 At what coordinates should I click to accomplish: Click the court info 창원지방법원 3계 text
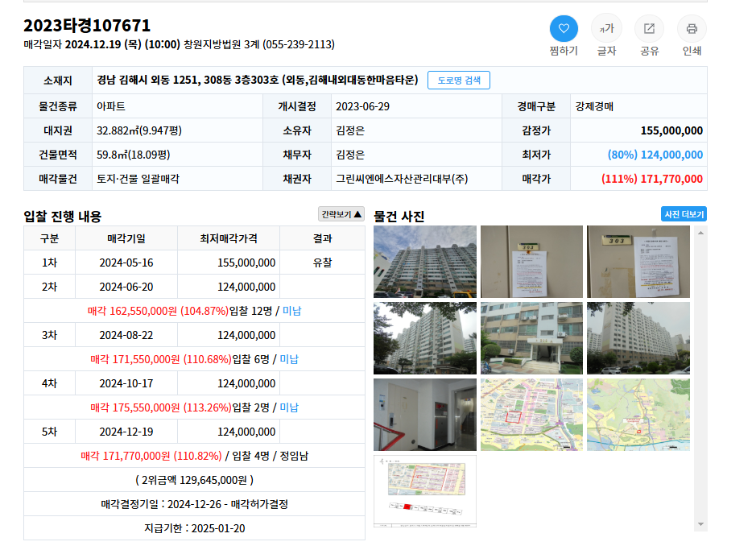(x=221, y=44)
